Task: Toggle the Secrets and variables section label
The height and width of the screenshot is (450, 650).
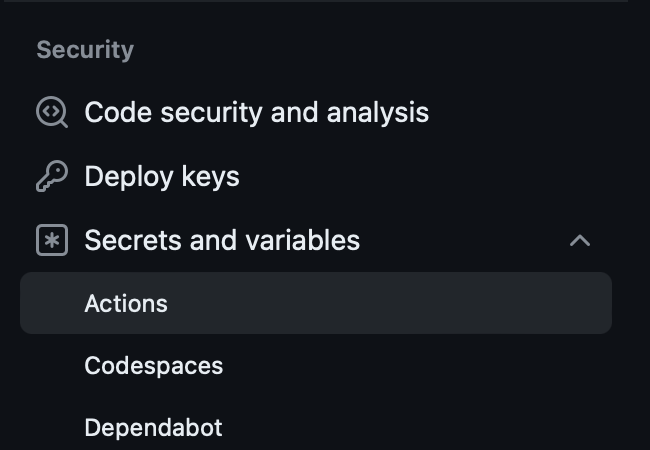Action: pyautogui.click(x=222, y=240)
